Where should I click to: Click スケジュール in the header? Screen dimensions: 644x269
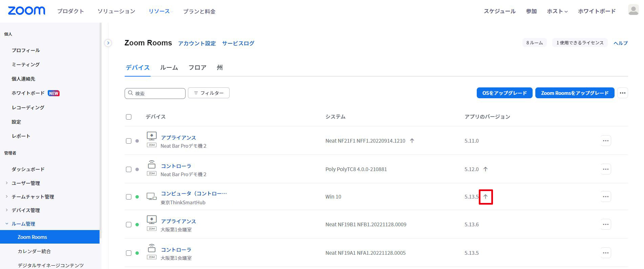(499, 11)
